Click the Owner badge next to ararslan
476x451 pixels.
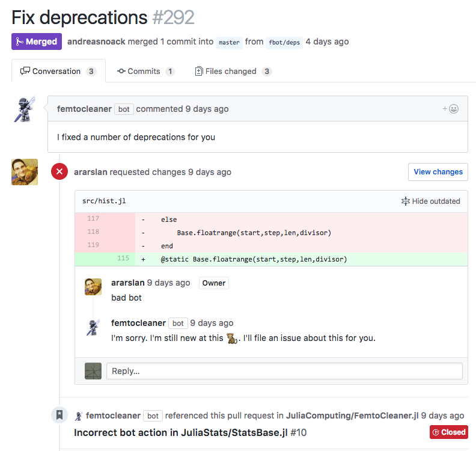[214, 283]
